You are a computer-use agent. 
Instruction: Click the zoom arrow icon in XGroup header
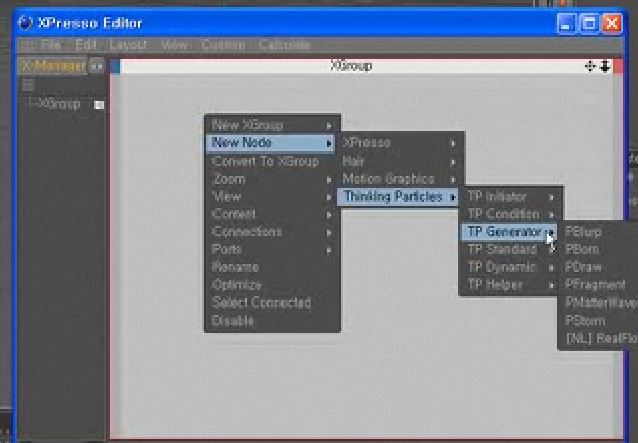[605, 66]
